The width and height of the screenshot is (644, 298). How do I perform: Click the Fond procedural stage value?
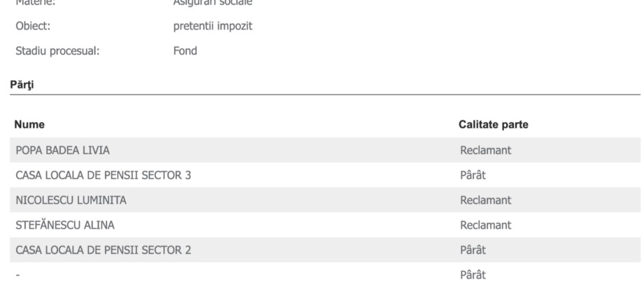pyautogui.click(x=185, y=51)
